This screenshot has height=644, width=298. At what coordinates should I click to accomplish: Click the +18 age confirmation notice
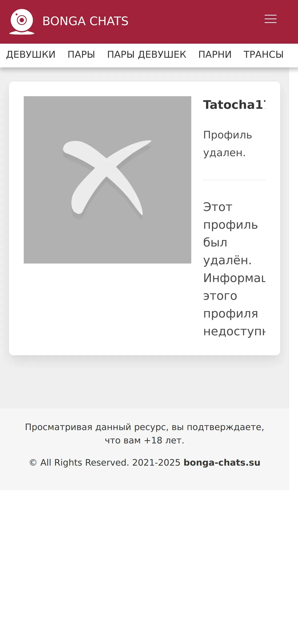pos(145,434)
